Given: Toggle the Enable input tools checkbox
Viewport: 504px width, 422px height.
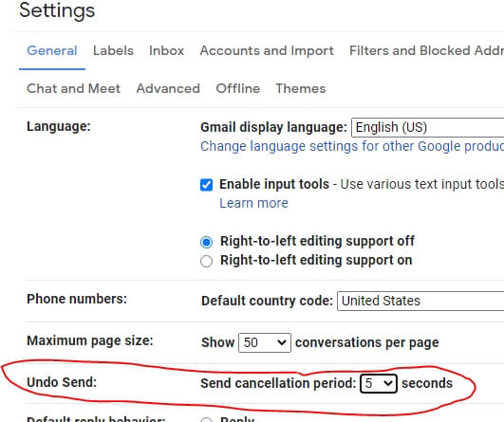Looking at the screenshot, I should [x=206, y=185].
